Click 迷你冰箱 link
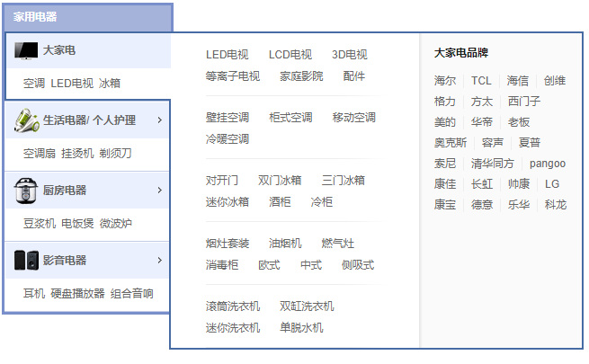589x364 pixels. coord(228,202)
